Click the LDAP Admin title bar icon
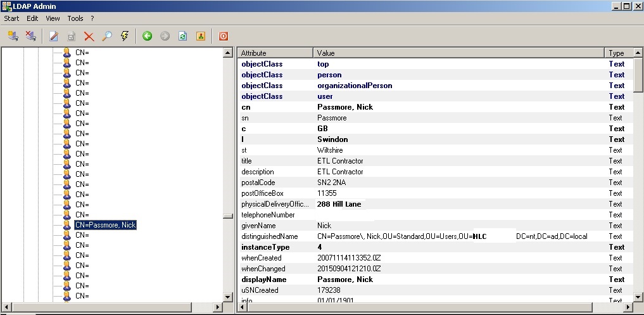Viewport: 644px width, 315px height. click(6, 6)
